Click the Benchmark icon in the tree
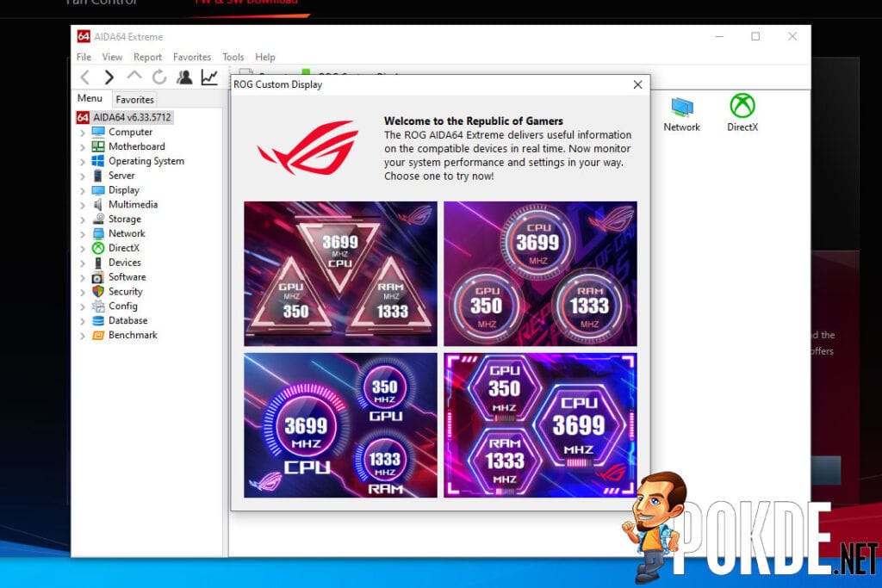882x588 pixels. coord(98,336)
